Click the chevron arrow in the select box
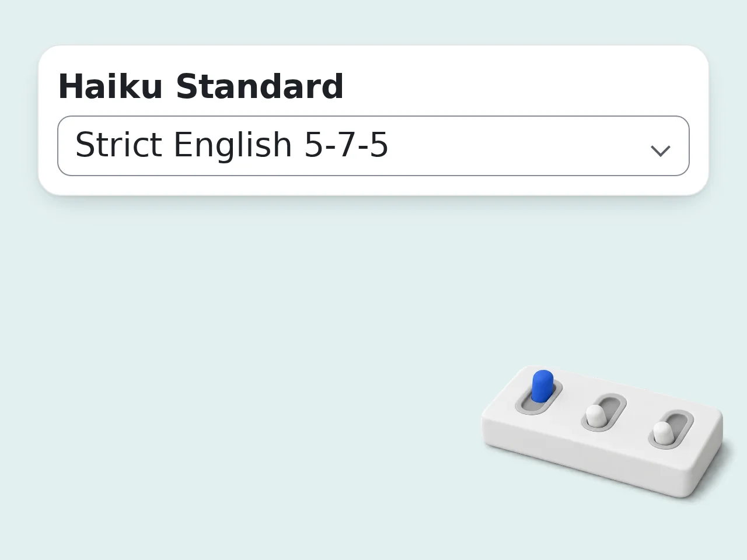The height and width of the screenshot is (560, 747). click(660, 151)
